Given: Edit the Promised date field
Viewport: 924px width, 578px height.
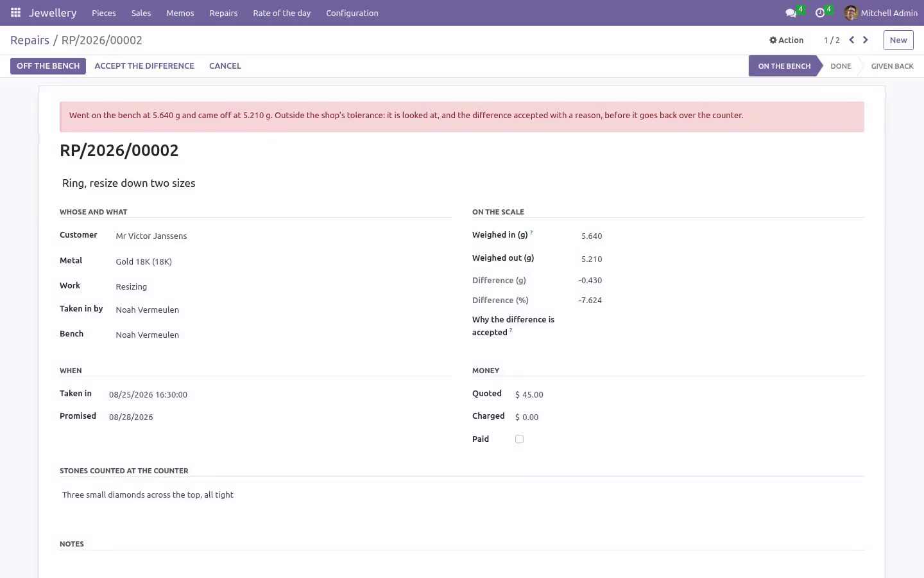Looking at the screenshot, I should pos(280,417).
